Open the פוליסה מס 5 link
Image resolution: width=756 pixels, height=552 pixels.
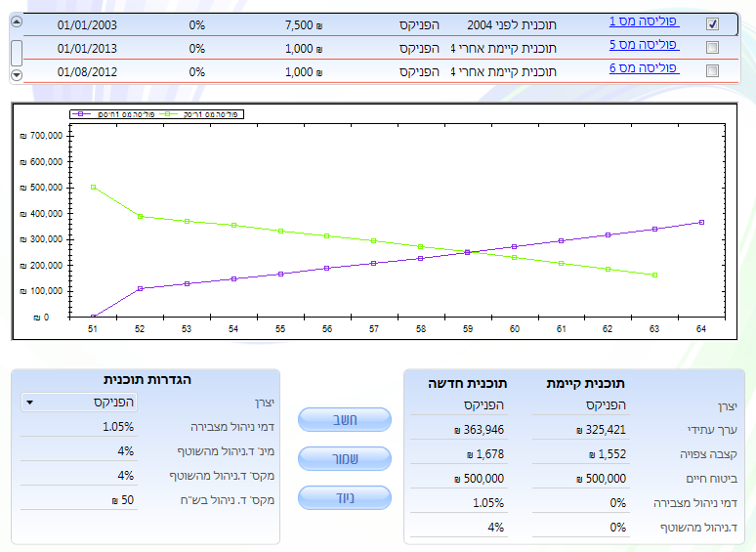point(644,45)
